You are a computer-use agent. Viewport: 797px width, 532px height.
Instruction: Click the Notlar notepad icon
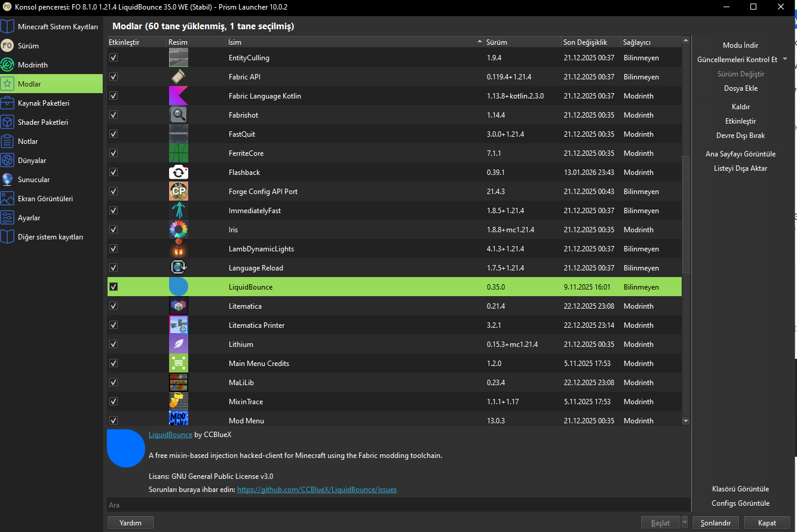8,141
